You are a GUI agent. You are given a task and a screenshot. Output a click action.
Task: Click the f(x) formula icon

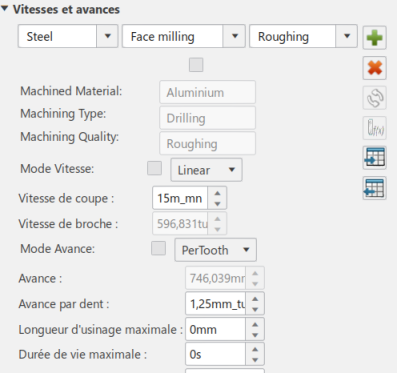tap(375, 128)
